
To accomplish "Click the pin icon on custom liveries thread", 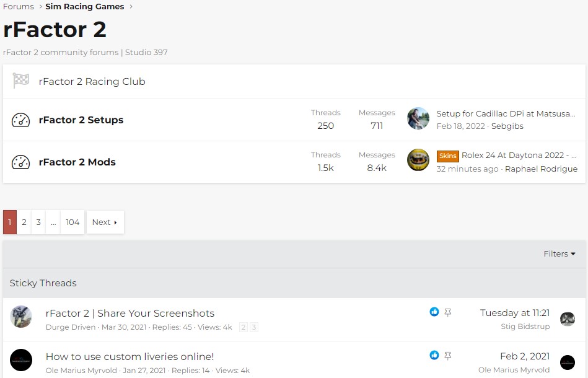I will pos(448,356).
